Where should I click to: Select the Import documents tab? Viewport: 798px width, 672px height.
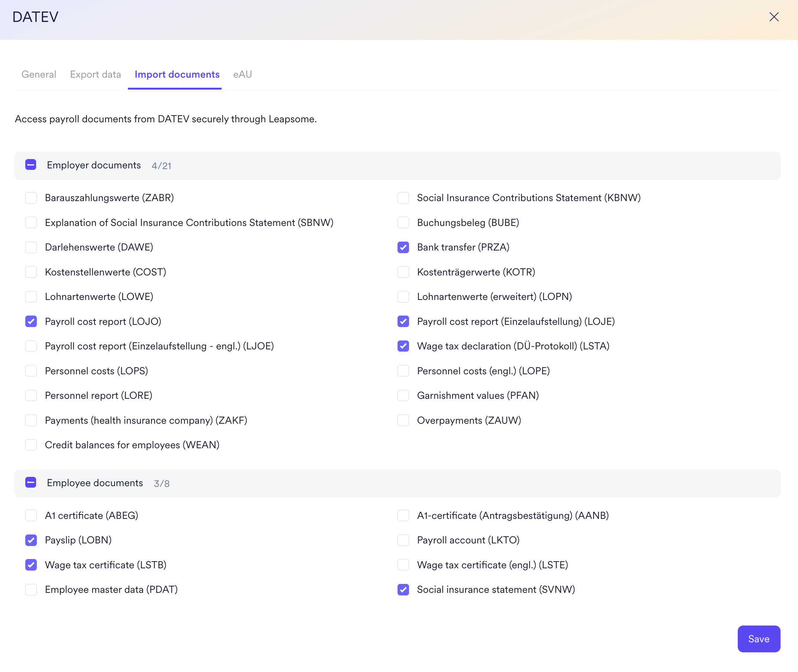click(x=177, y=74)
